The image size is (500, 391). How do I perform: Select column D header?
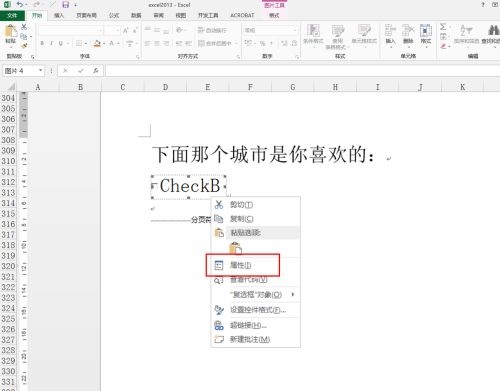(165, 87)
